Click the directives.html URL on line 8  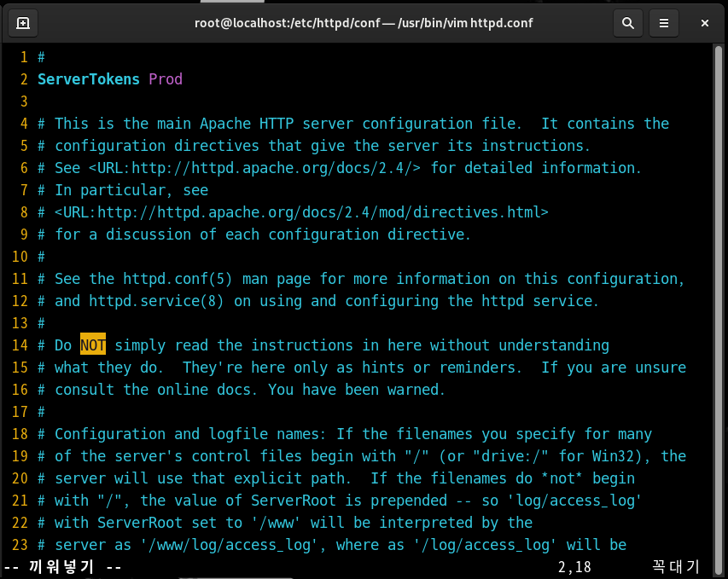click(x=301, y=212)
